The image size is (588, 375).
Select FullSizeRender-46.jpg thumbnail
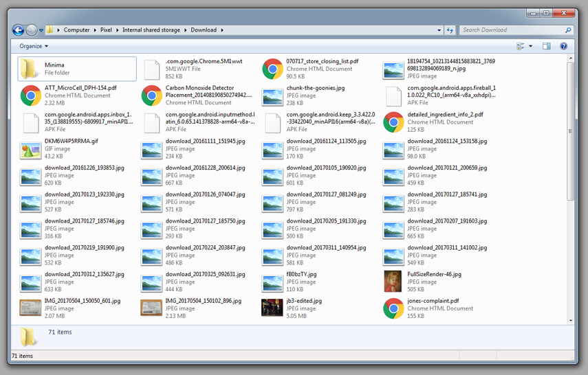[393, 282]
